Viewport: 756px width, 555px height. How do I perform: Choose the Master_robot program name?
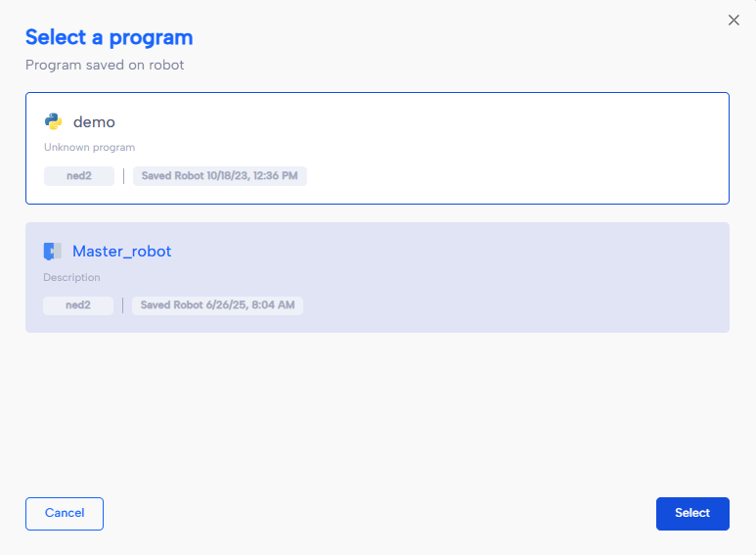pyautogui.click(x=122, y=252)
